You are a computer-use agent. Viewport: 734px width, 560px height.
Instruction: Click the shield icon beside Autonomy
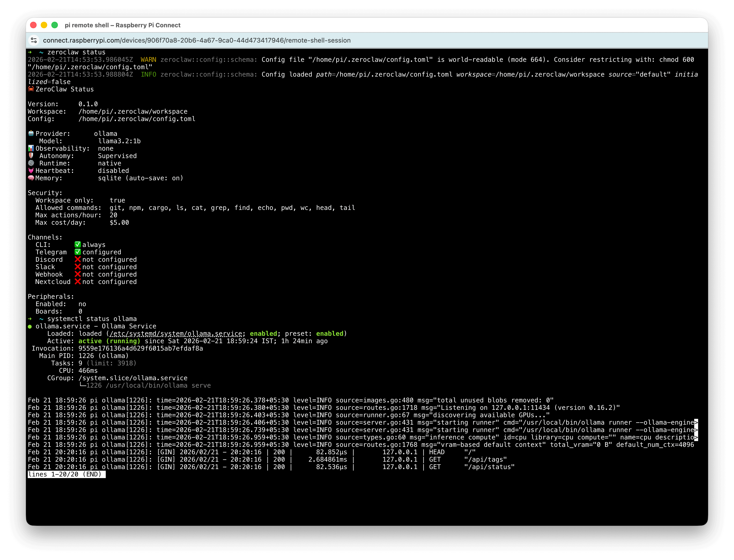pyautogui.click(x=31, y=155)
